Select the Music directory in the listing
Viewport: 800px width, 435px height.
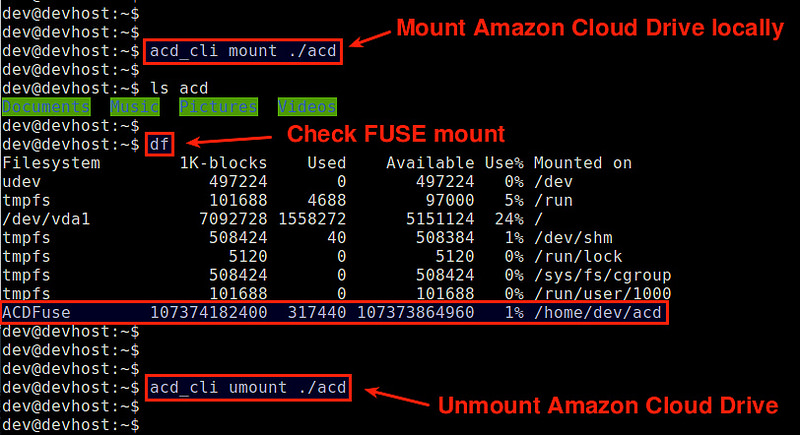coord(134,107)
